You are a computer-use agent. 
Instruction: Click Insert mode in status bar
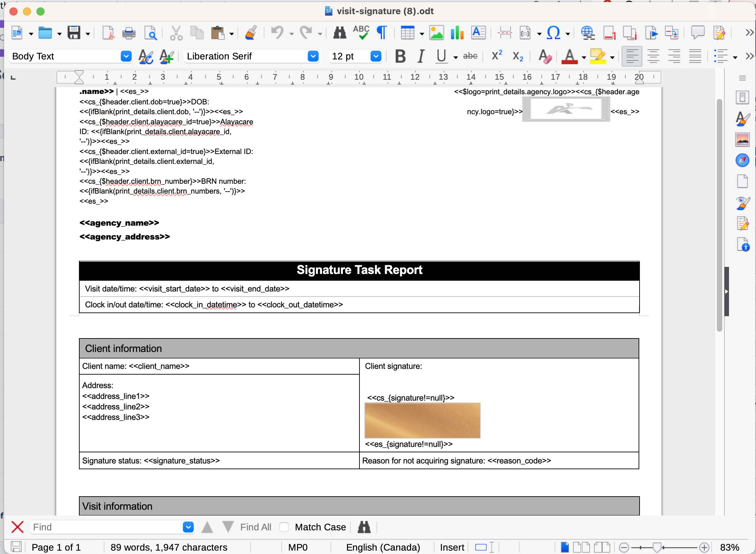click(x=452, y=547)
